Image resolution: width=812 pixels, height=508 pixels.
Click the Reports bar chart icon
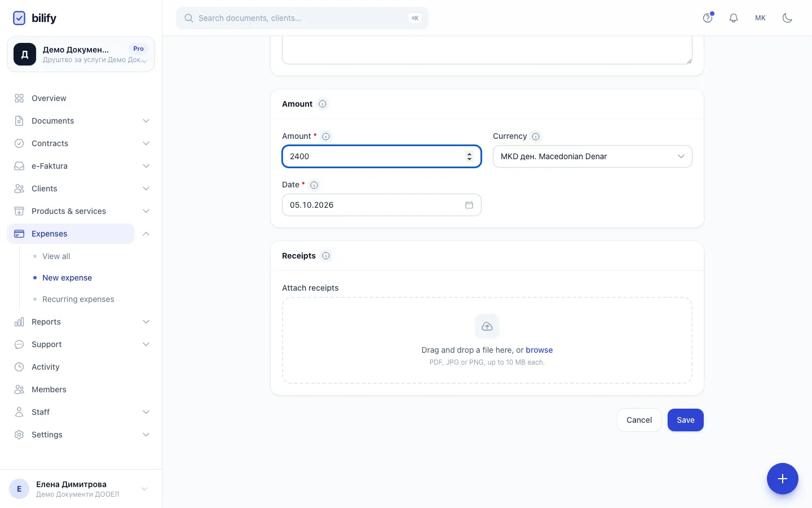(19, 322)
